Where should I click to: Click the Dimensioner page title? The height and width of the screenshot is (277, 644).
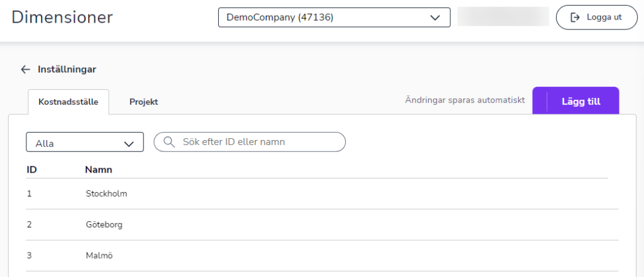pyautogui.click(x=62, y=18)
